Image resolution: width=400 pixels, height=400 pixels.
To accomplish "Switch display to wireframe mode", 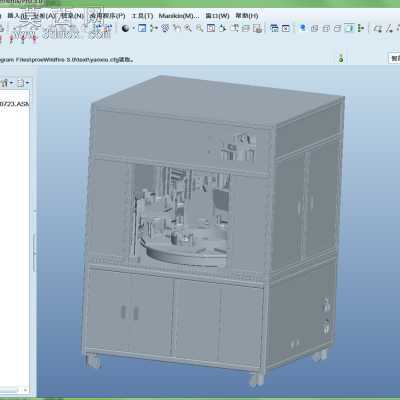I will click(x=314, y=28).
